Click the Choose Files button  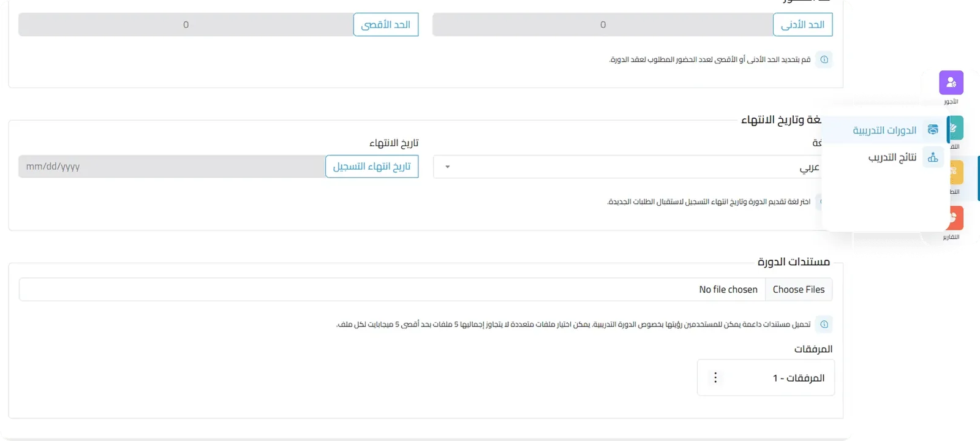799,289
